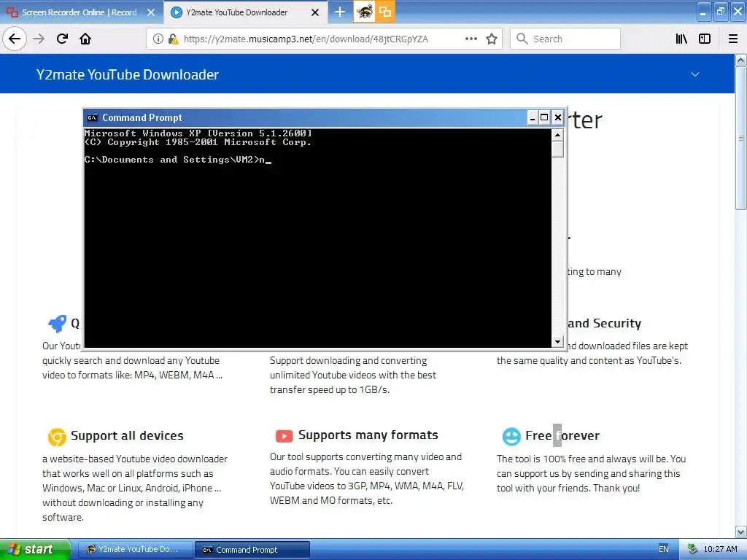747x560 pixels.
Task: Open the Library bookshelf icon
Action: pyautogui.click(x=681, y=39)
